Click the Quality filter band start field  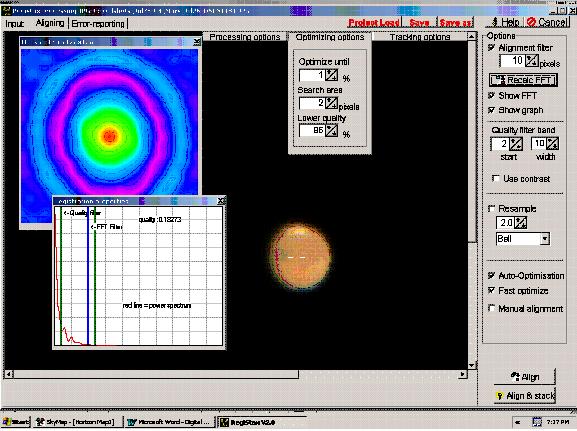pos(500,144)
